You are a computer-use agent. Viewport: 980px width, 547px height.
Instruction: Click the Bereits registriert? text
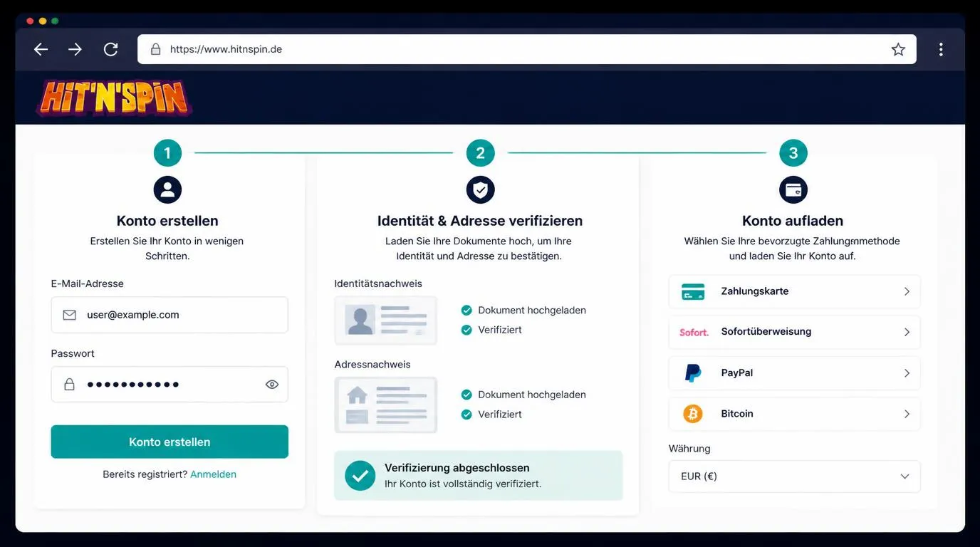tap(145, 474)
